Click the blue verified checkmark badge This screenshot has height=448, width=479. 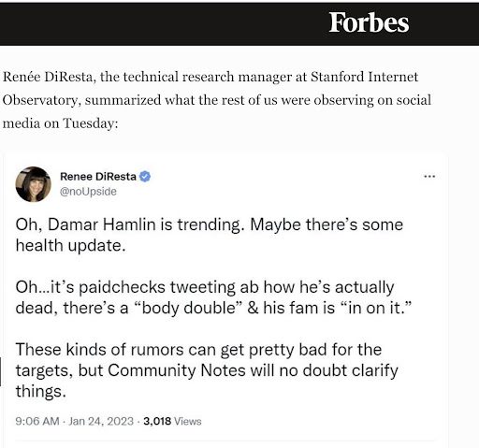[145, 177]
